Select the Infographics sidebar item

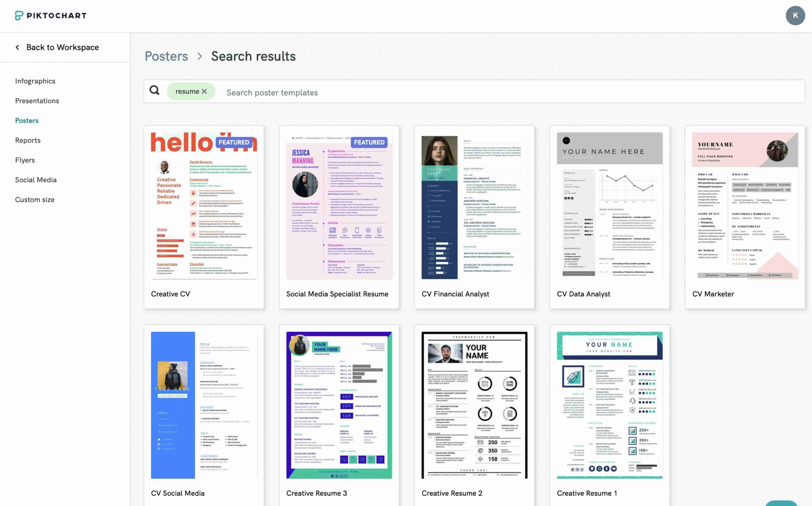[x=35, y=80]
